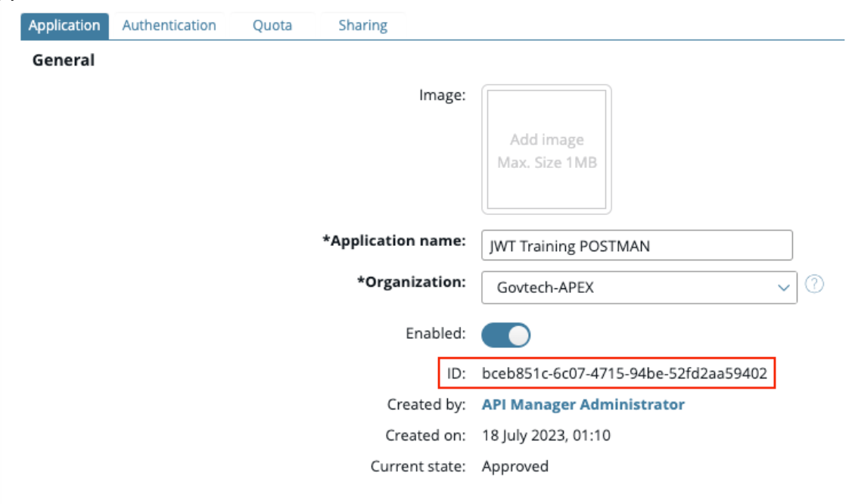Click the active Application tab
Screen dimensions: 852x504
[x=64, y=24]
